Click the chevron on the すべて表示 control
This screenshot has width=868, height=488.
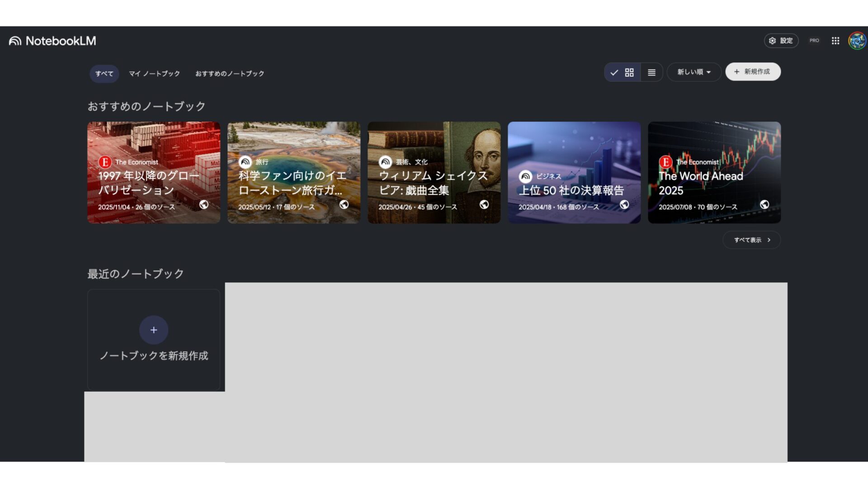769,240
